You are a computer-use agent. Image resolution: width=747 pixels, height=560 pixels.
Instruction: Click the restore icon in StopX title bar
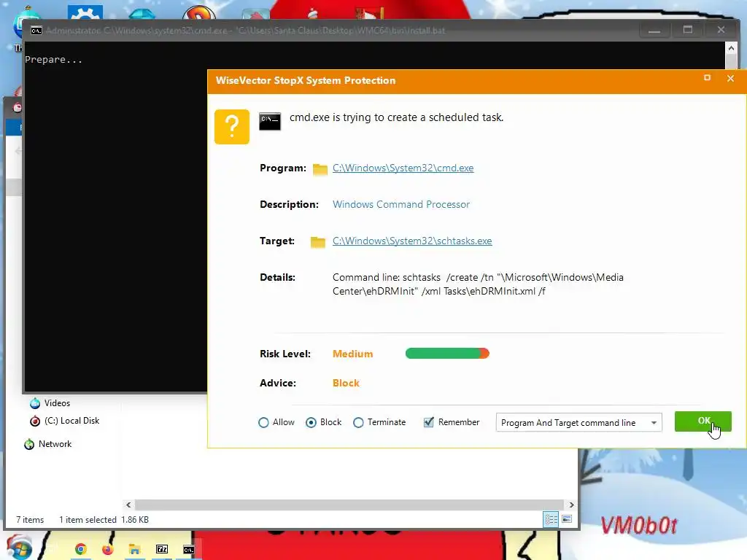(707, 77)
